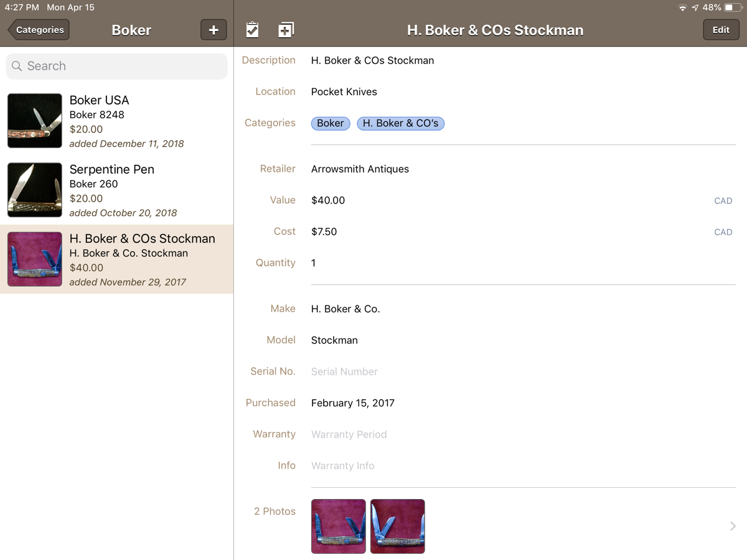Image resolution: width=747 pixels, height=560 pixels.
Task: Tap the Location value Pocket Knives
Action: coord(344,91)
